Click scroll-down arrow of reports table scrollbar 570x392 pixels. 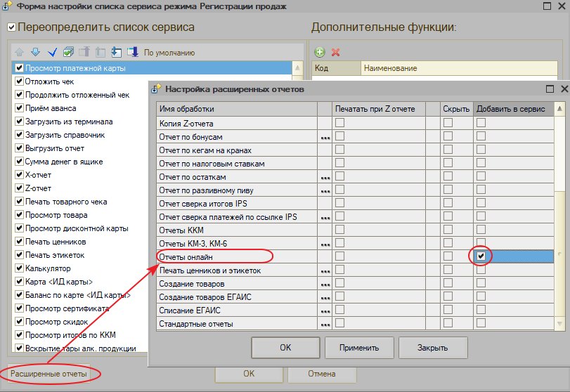click(x=559, y=323)
